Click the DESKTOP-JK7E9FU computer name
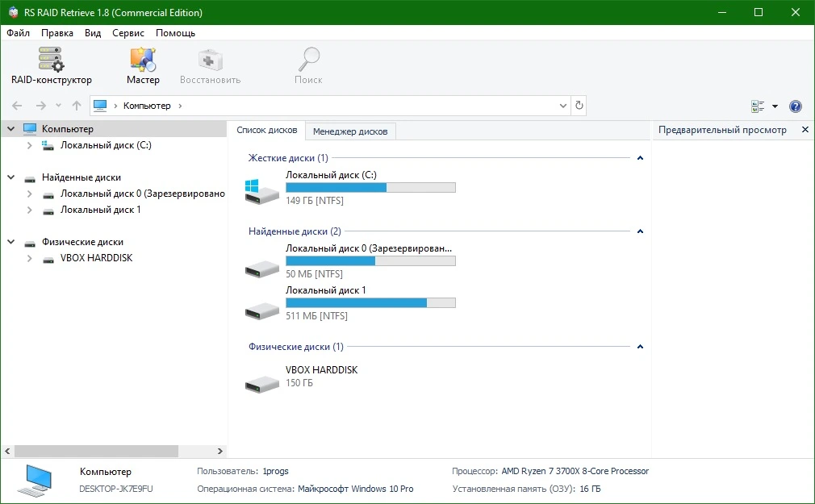Screen dimensions: 815x504 [116, 489]
